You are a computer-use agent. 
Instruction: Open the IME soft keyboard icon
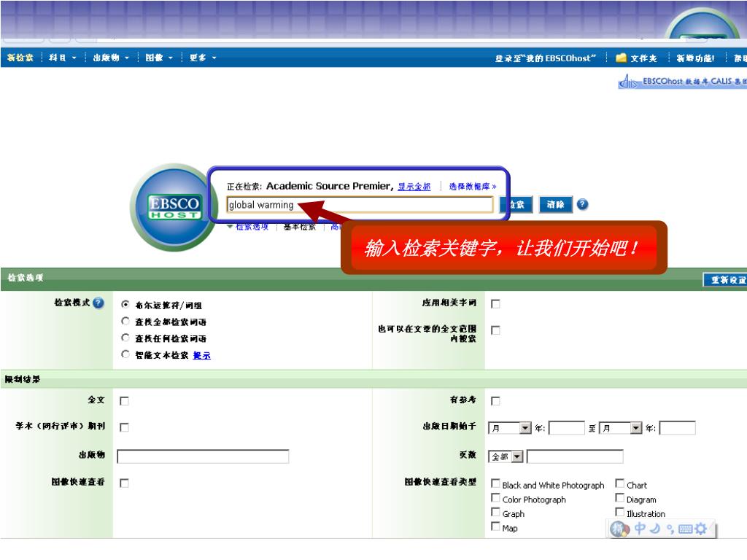685,529
